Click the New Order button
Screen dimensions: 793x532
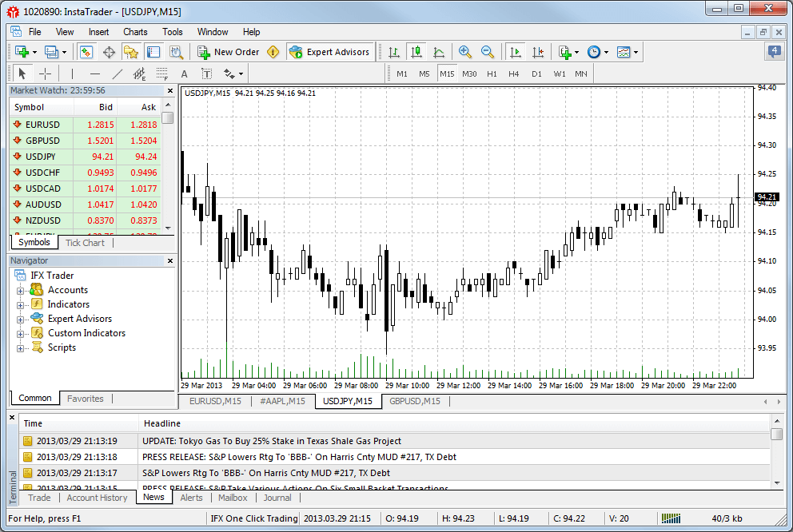click(227, 52)
